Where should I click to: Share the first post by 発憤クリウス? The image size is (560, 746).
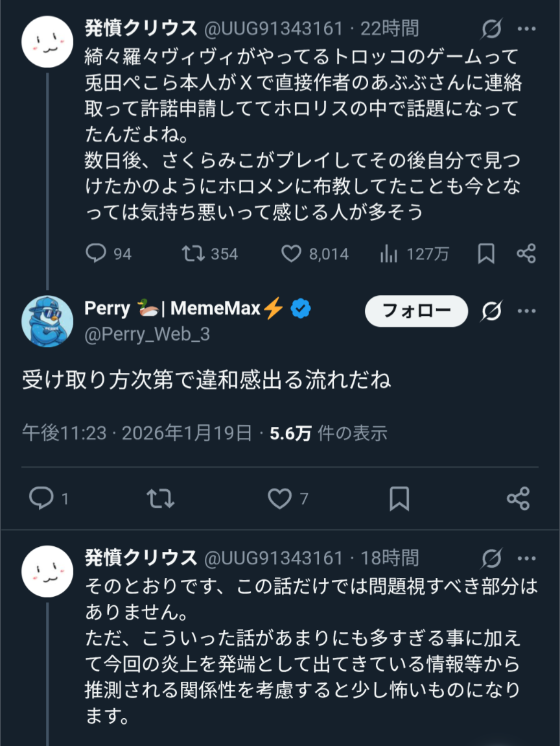tap(526, 254)
